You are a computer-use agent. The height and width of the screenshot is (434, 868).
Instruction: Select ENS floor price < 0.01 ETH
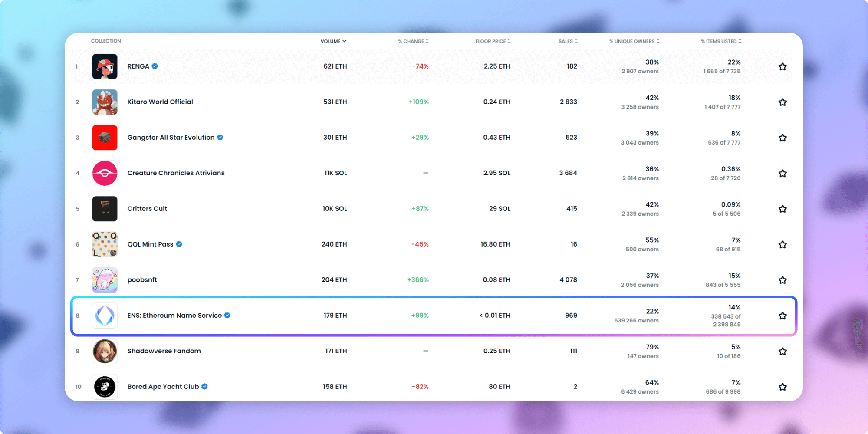pos(495,316)
